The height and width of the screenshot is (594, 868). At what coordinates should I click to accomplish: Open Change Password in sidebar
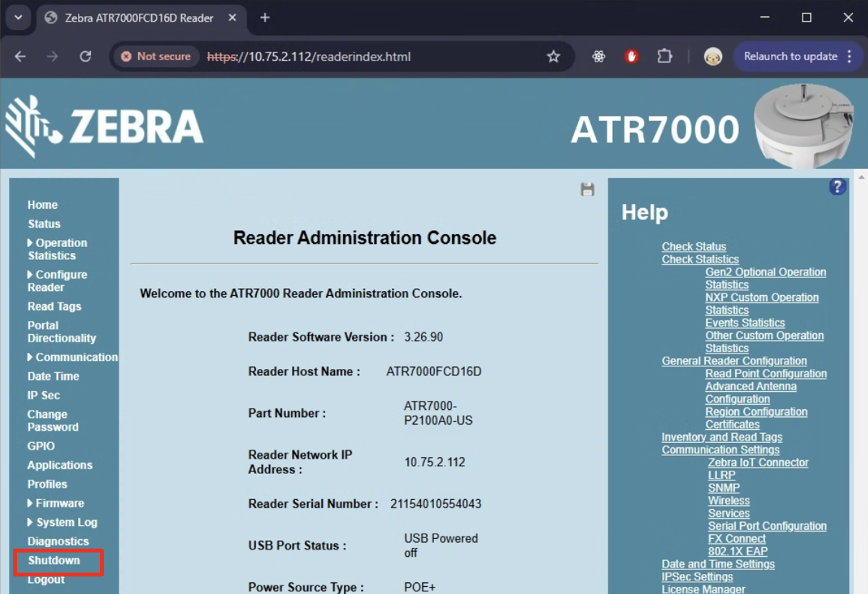pos(53,420)
